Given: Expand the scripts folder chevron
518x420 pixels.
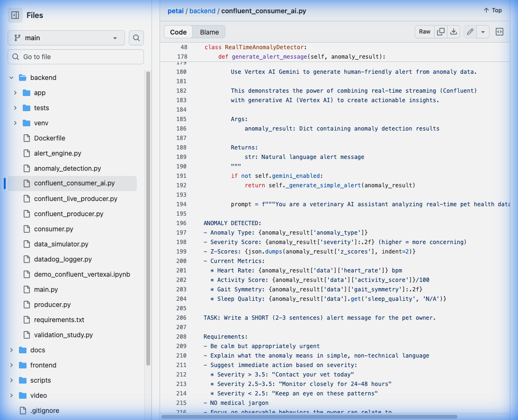Looking at the screenshot, I should tap(11, 380).
